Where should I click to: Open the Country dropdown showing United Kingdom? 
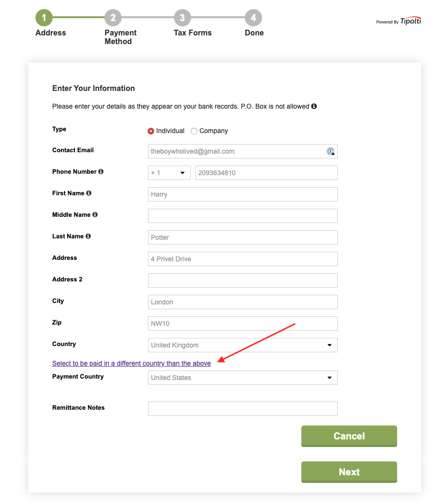pyautogui.click(x=242, y=345)
